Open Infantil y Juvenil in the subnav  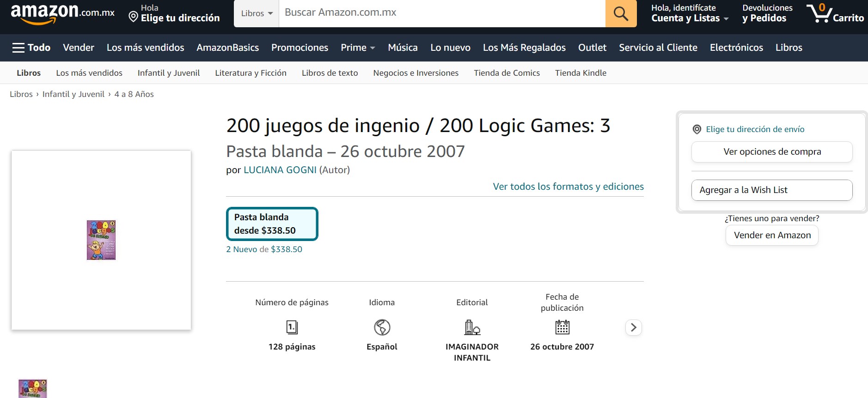click(169, 73)
